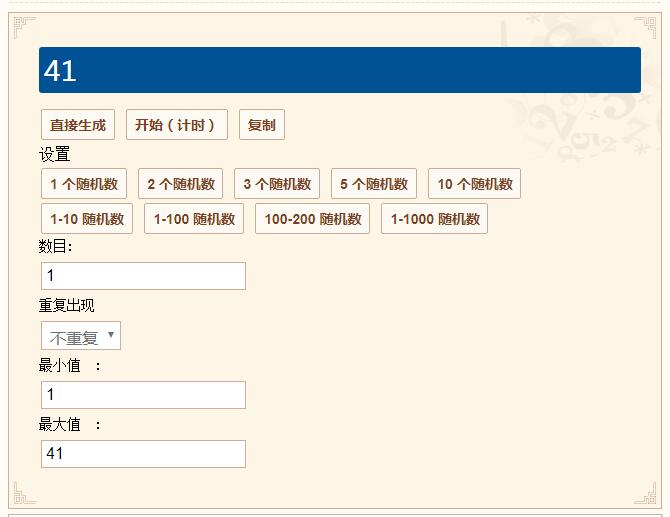Click the blue result bar showing 41
The width and height of the screenshot is (670, 517).
pos(340,70)
